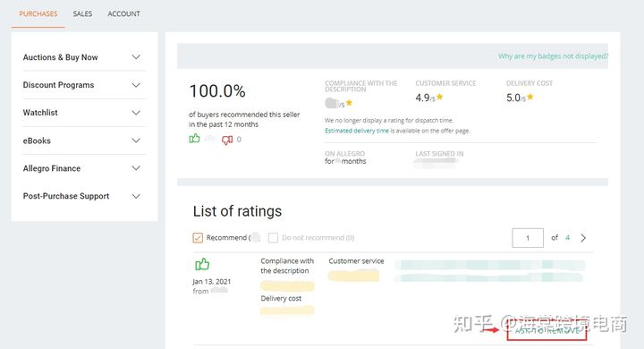Click the 100.0% rating value

[x=217, y=91]
